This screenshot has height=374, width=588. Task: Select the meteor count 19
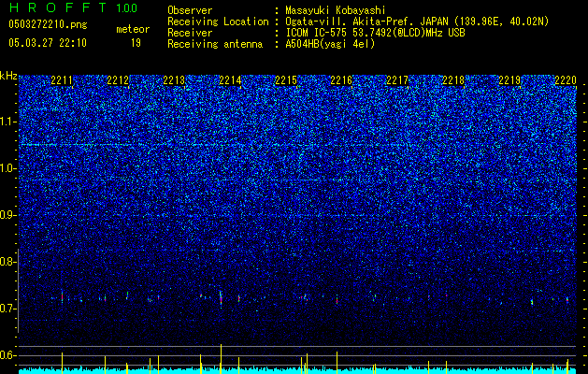tap(136, 43)
